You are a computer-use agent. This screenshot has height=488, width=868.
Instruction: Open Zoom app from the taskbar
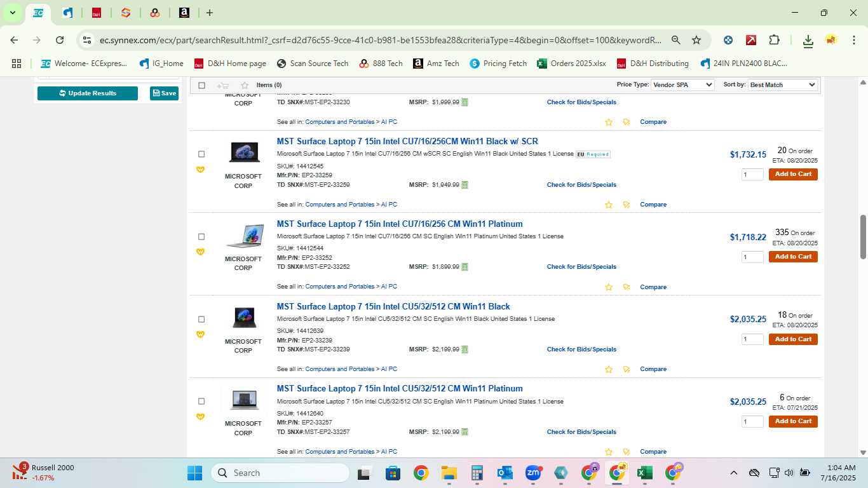tap(532, 473)
